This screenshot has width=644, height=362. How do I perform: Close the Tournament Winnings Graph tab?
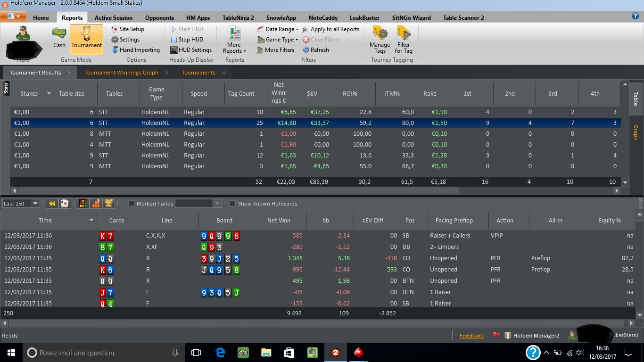(x=167, y=73)
